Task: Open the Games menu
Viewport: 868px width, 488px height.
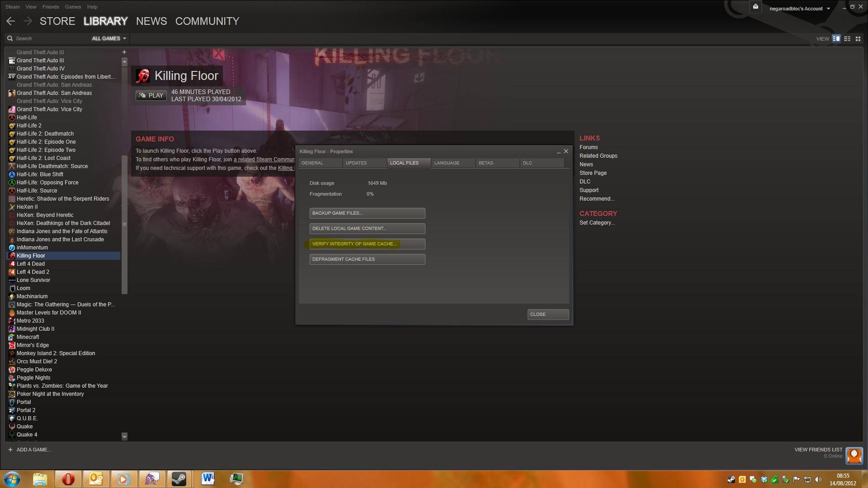Action: click(x=73, y=7)
